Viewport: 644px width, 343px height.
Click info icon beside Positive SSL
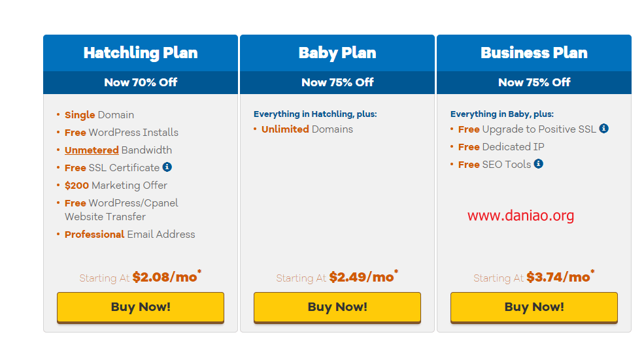pos(603,129)
